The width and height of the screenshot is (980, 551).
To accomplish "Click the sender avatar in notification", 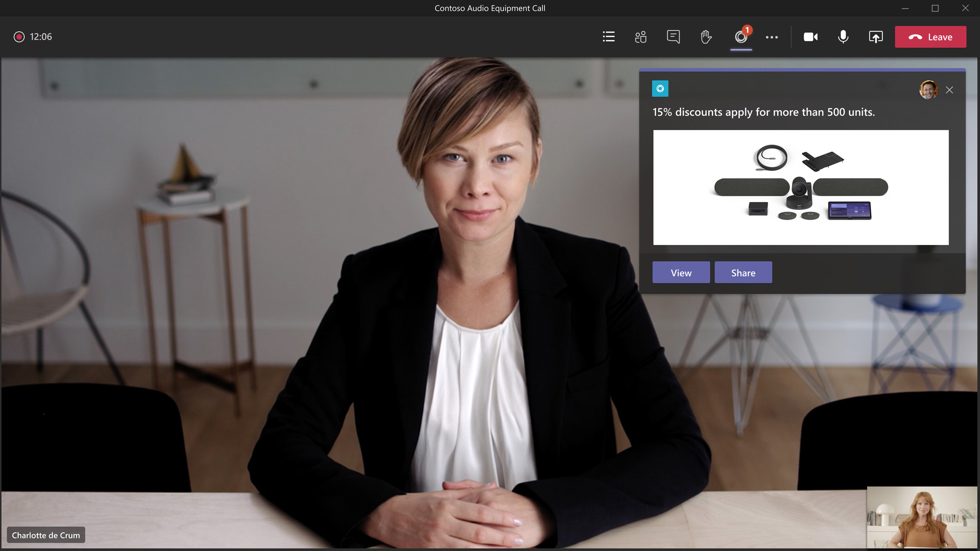I will click(928, 90).
